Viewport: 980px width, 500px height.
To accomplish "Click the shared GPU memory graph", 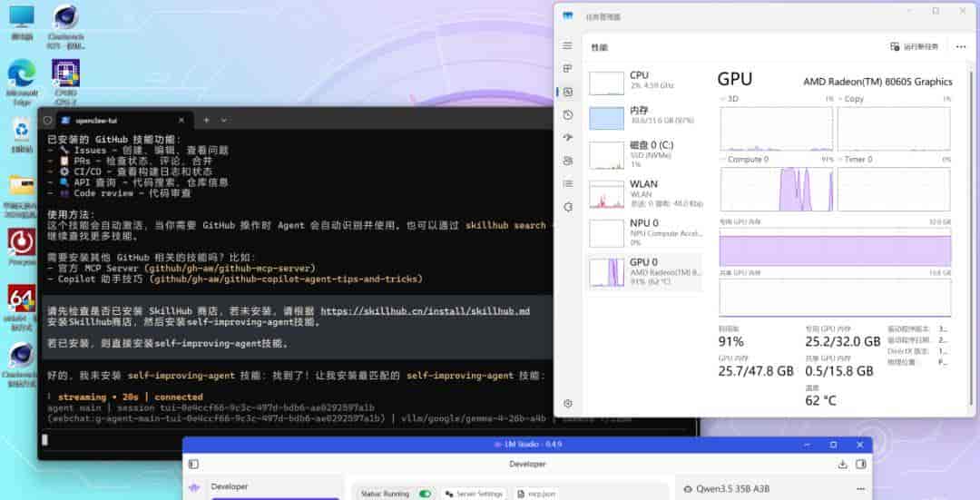I will (835, 298).
